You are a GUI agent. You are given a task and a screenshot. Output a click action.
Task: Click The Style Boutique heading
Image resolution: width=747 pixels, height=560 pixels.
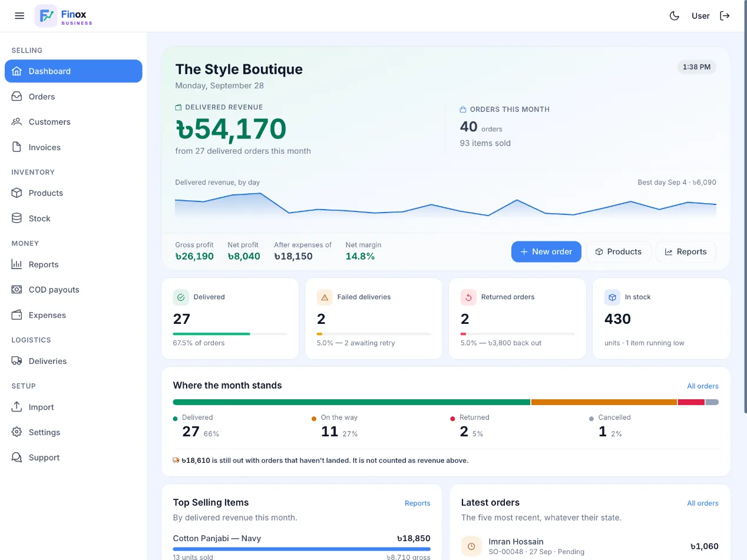point(239,69)
